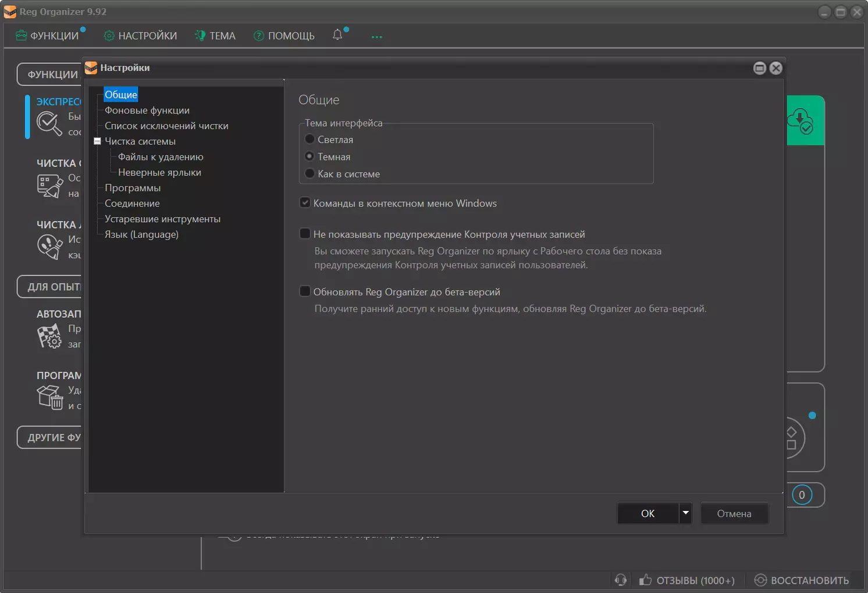Screen dimensions: 868x593
Task: Click the thumbs-up reviews icon
Action: 645,580
